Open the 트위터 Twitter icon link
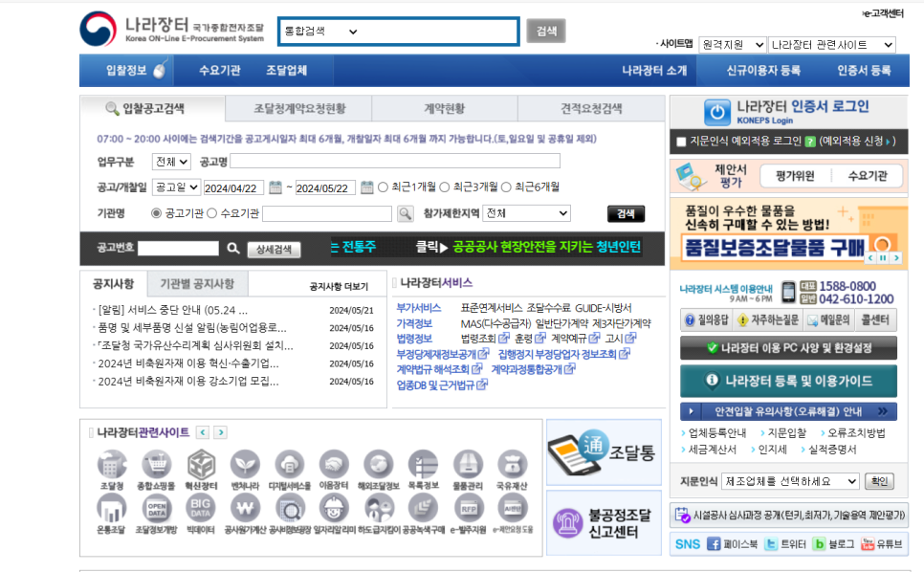The width and height of the screenshot is (924, 572). click(770, 543)
